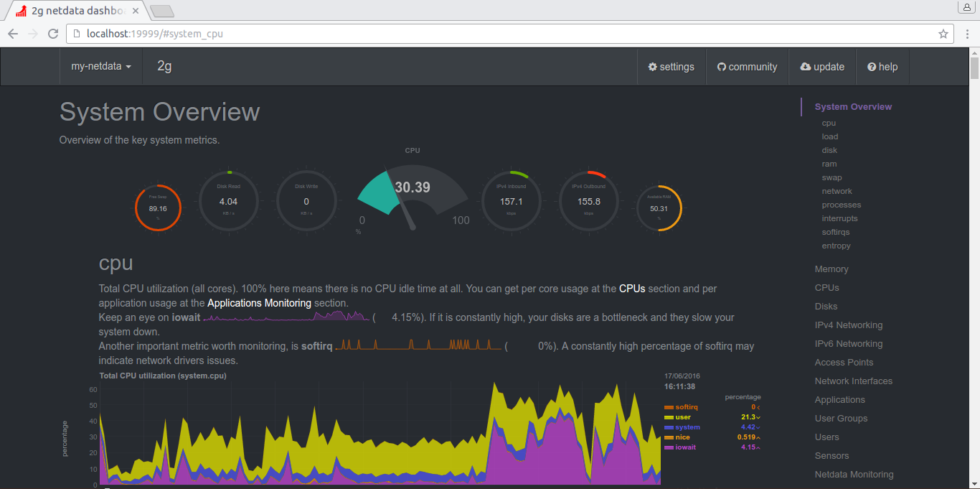
Task: Toggle the nice dimension in the chart legend
Action: click(x=677, y=437)
